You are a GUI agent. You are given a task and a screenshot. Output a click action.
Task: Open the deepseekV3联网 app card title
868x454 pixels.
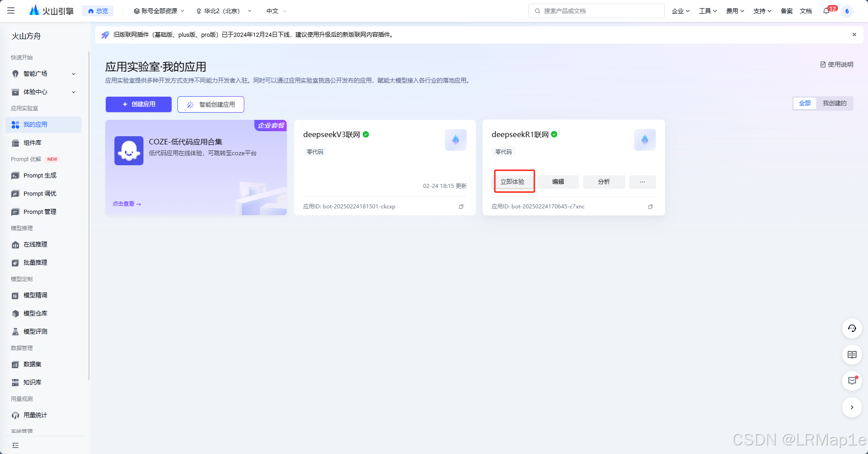click(331, 134)
